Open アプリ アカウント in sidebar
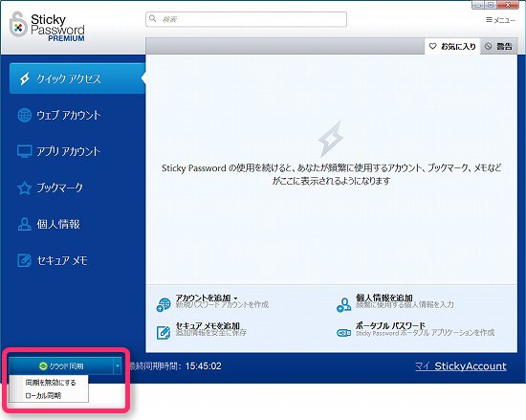 click(68, 151)
